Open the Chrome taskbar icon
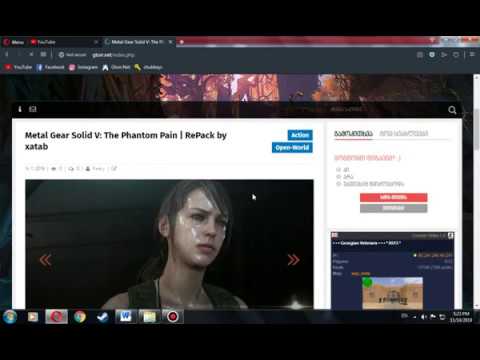This screenshot has width=480, height=360. tap(80, 317)
